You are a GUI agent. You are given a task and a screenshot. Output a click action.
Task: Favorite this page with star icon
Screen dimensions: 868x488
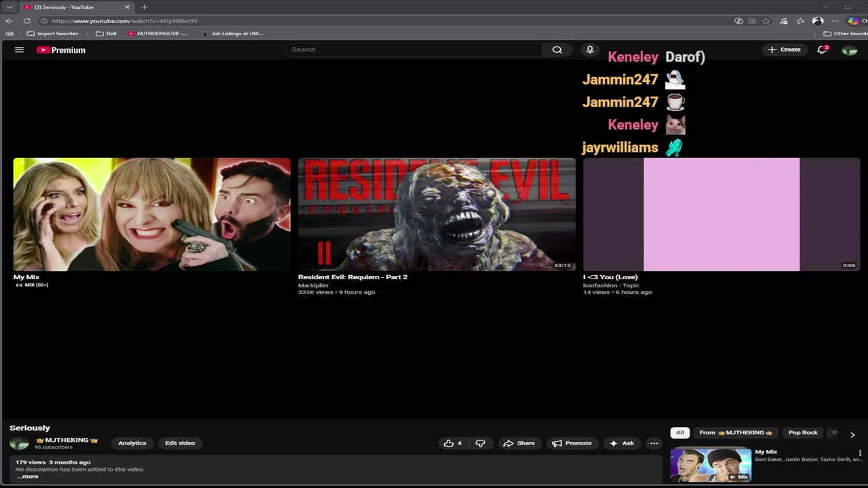766,21
